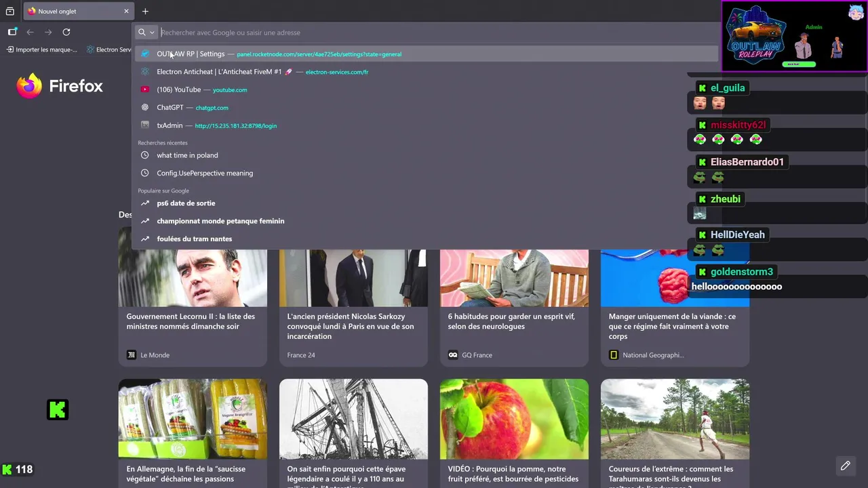This screenshot has width=868, height=488.
Task: Click el_guila chat username
Action: coord(728,88)
